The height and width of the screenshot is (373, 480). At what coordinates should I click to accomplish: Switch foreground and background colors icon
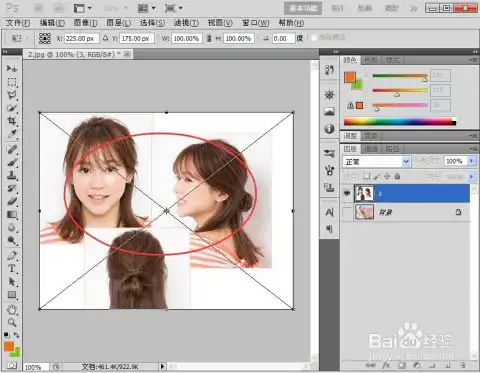click(x=16, y=335)
